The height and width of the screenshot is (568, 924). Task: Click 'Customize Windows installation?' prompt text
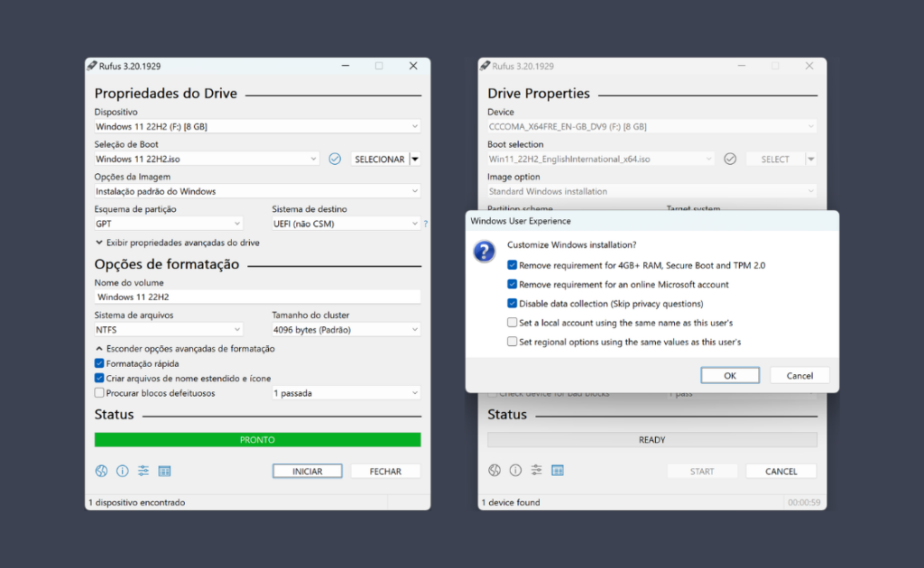[x=571, y=244]
